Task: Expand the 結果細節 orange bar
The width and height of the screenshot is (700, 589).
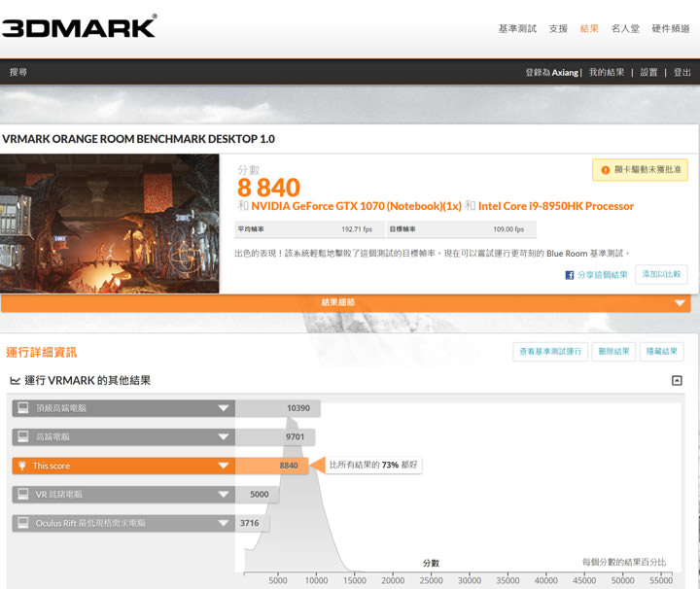Action: coord(680,303)
